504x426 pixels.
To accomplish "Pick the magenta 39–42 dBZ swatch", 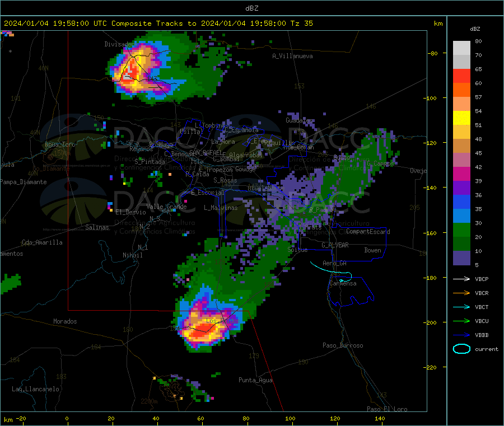I will (x=461, y=174).
